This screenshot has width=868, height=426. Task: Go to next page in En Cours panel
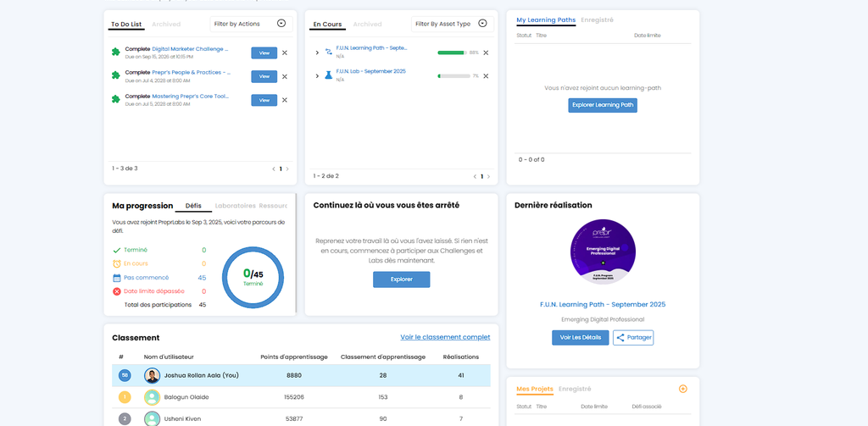coord(487,176)
